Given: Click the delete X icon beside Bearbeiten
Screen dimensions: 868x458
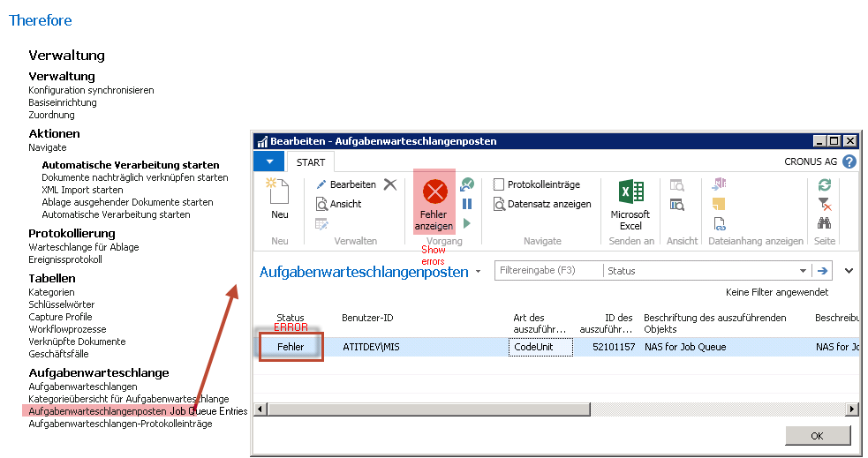Looking at the screenshot, I should [x=389, y=184].
